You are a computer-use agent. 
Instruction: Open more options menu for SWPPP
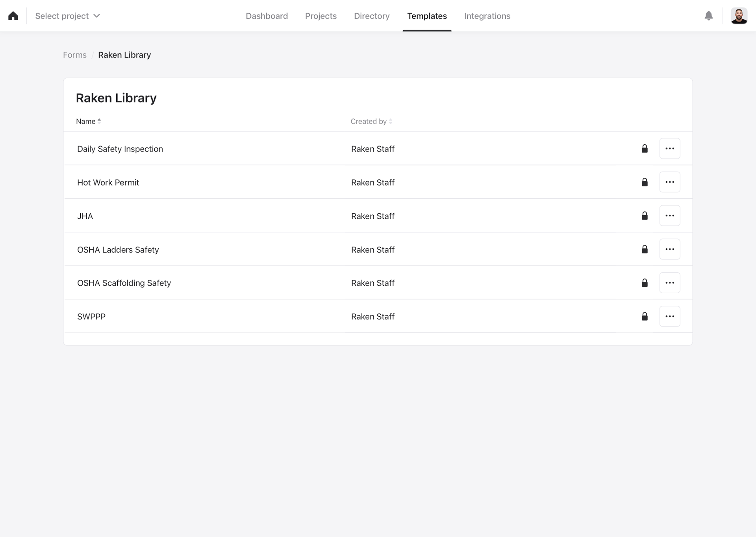tap(669, 316)
